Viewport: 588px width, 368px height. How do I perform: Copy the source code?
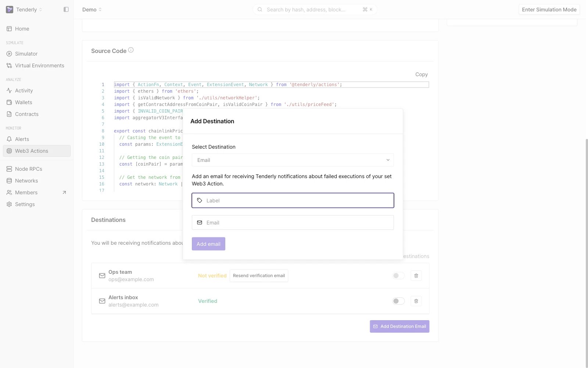click(422, 74)
